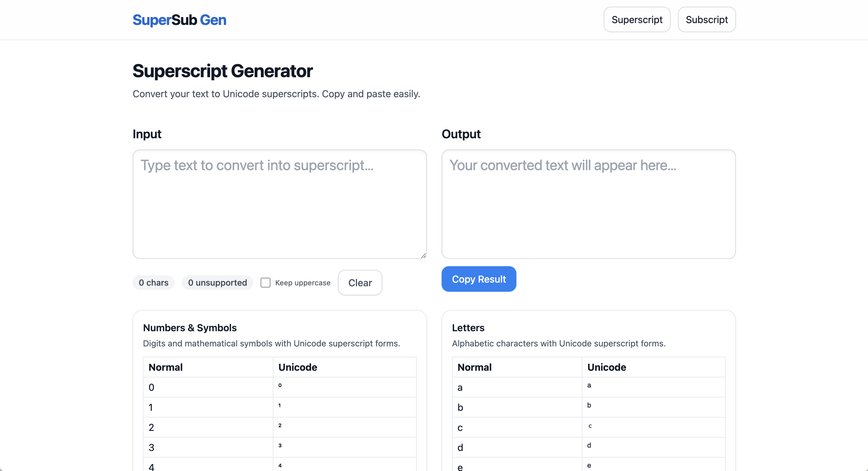Enable the Keep uppercase checkbox
The image size is (868, 471).
(266, 283)
